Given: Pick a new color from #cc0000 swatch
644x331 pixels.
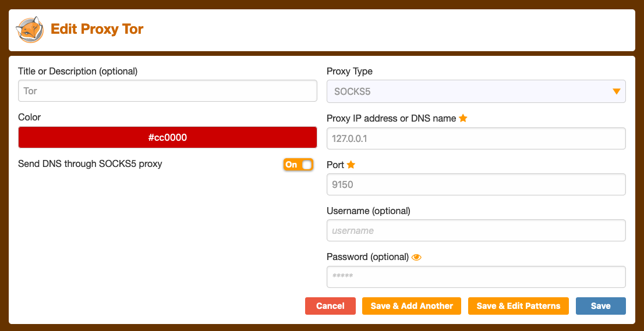Looking at the screenshot, I should (x=168, y=138).
